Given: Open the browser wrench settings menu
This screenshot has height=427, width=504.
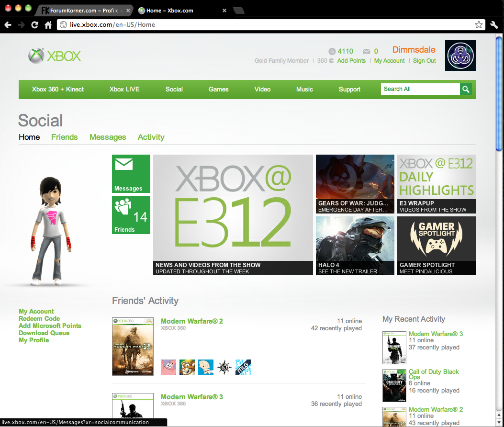Looking at the screenshot, I should point(494,25).
